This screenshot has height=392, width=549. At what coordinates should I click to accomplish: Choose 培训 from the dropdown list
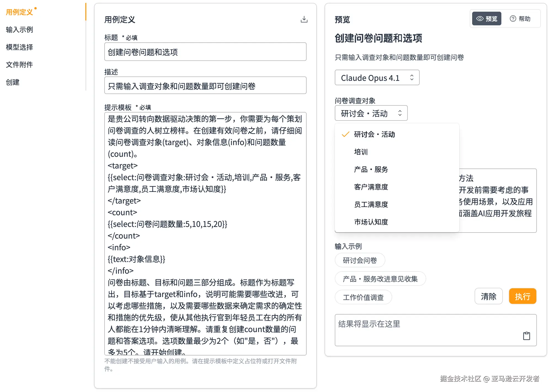[361, 152]
